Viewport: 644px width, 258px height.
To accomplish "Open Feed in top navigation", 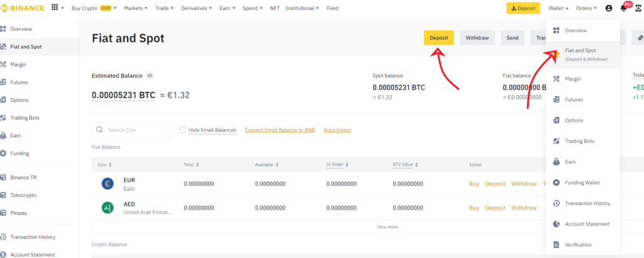I will click(x=332, y=8).
